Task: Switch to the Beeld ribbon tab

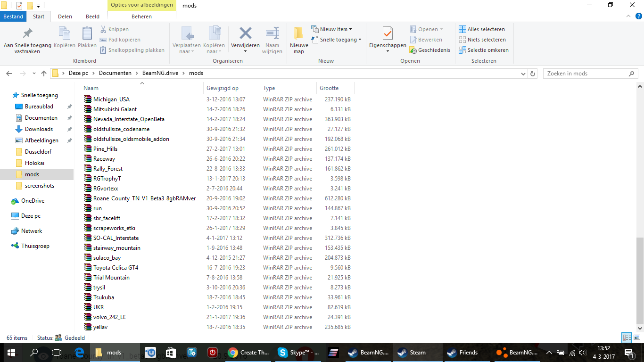Action: (92, 16)
